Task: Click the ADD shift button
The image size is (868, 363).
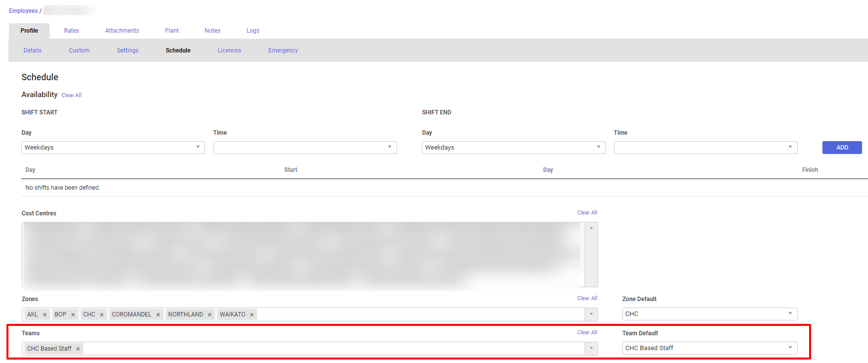Action: (842, 148)
